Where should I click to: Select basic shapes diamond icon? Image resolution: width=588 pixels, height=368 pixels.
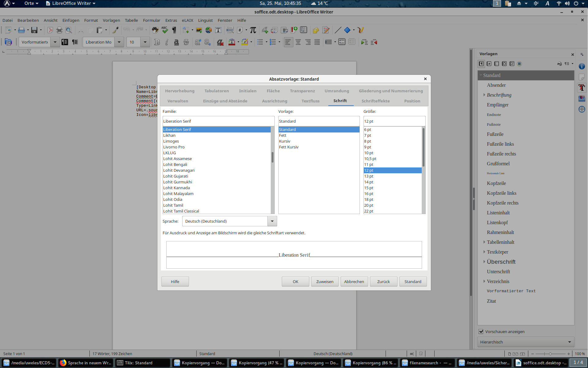[x=347, y=30]
